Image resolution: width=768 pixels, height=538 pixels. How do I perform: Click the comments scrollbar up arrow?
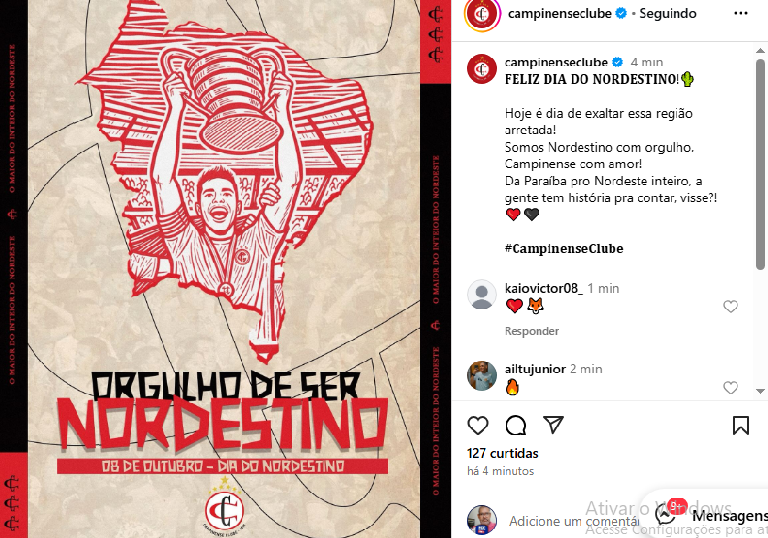[760, 50]
